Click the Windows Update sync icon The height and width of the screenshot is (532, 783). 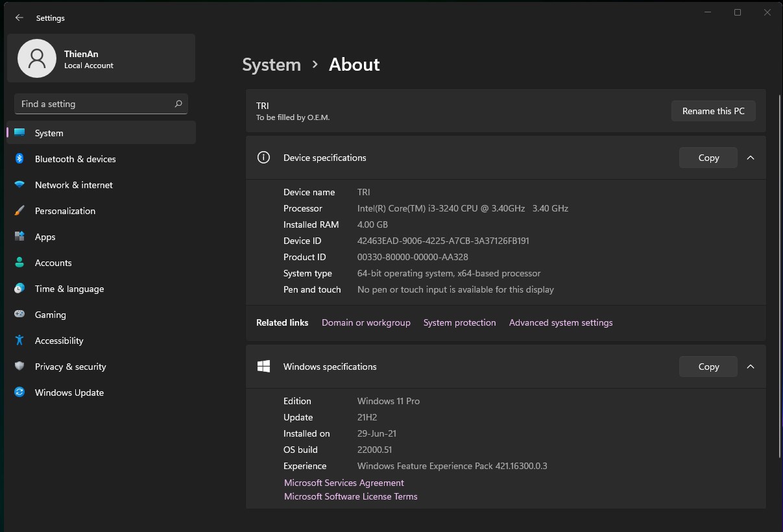click(19, 393)
